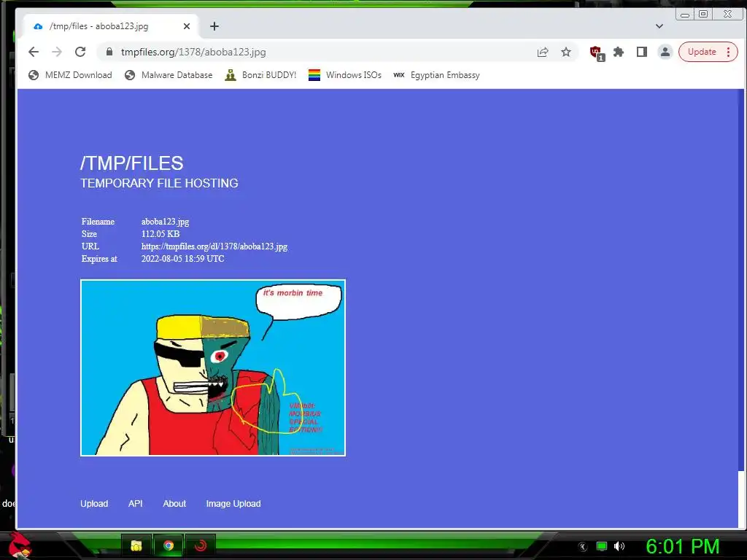Viewport: 747px width, 560px height.
Task: Open the About footer link
Action: click(x=174, y=504)
